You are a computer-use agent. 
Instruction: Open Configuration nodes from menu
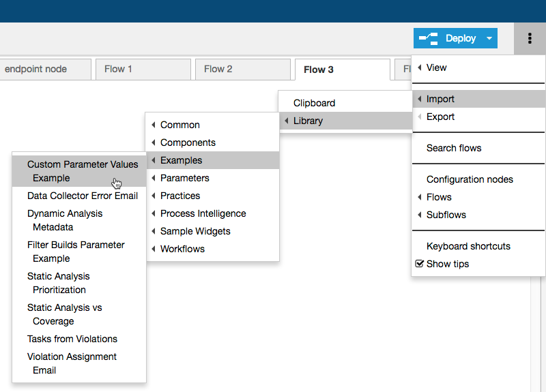pos(478,179)
